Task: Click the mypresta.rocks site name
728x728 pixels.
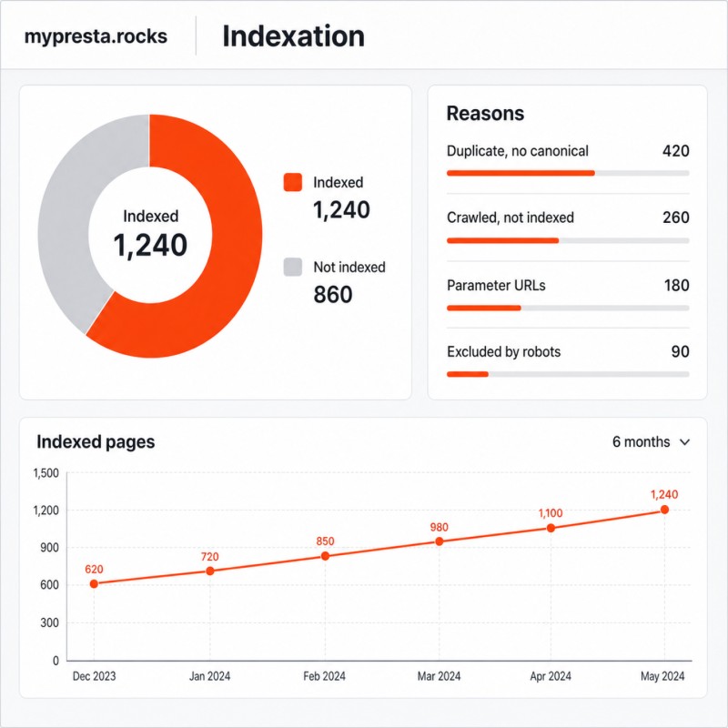Action: [96, 36]
